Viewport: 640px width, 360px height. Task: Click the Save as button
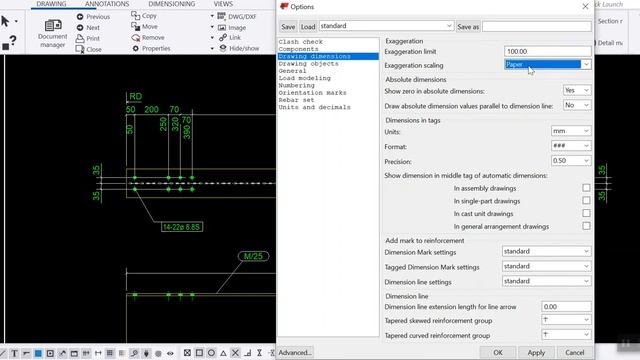click(x=468, y=27)
